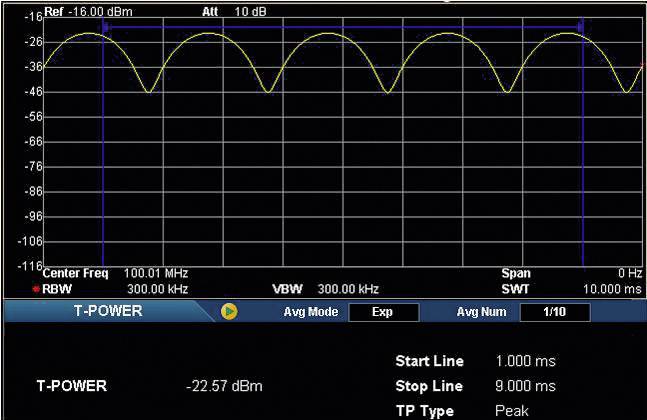Select the Span 0 Hz readout

coord(571,273)
